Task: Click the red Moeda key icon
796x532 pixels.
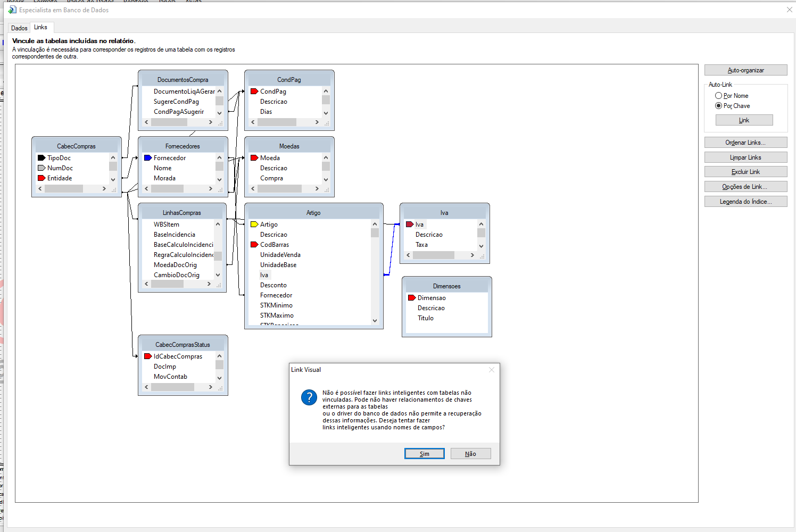Action: click(254, 158)
